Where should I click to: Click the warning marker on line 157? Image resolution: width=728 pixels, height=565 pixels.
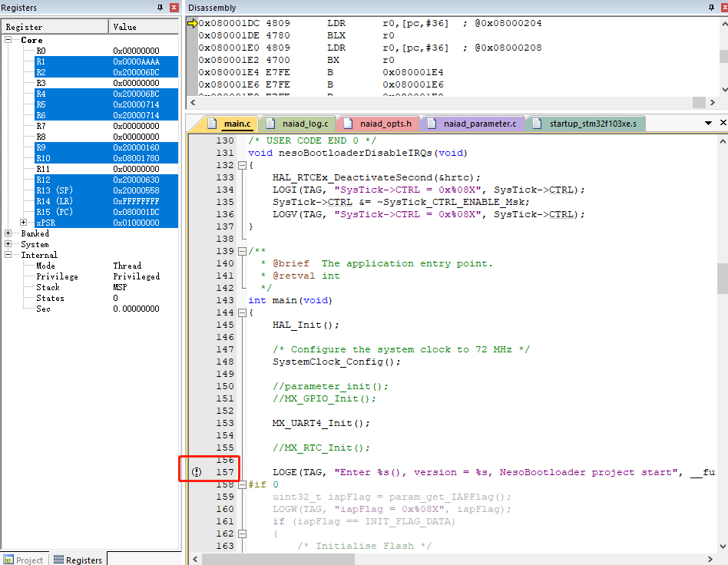[197, 472]
